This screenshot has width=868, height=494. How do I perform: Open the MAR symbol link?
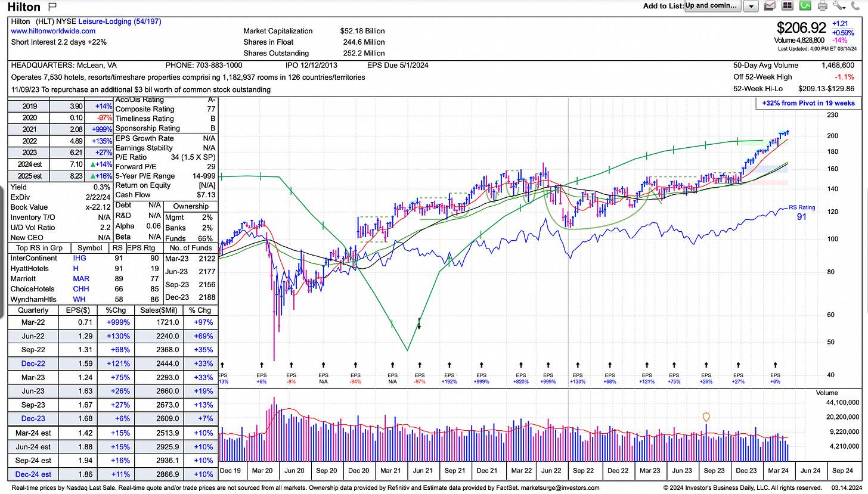pyautogui.click(x=81, y=278)
